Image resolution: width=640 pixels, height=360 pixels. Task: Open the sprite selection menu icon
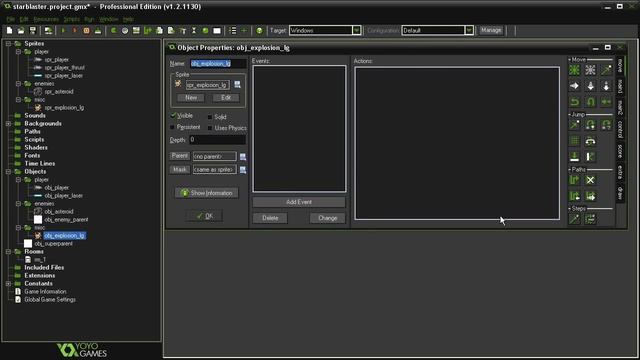(238, 85)
